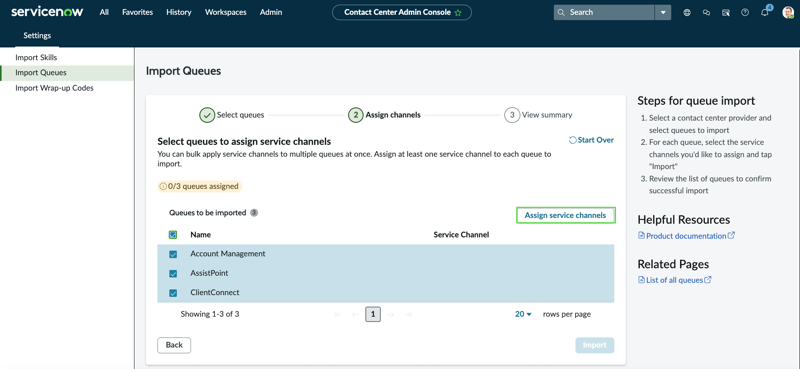Focus the global Search field
The image size is (800, 369).
604,13
